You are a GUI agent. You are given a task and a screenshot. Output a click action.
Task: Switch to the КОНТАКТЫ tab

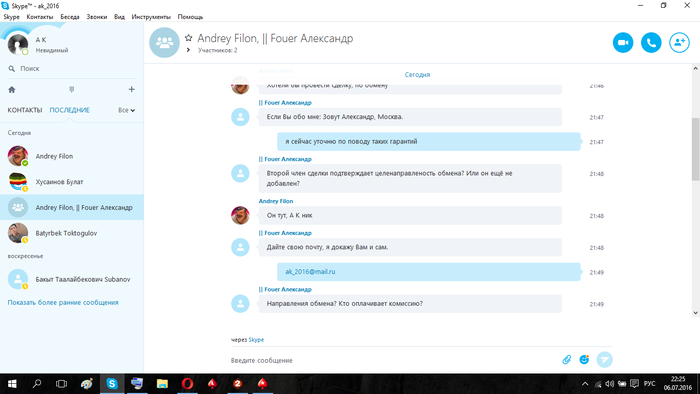click(x=25, y=110)
